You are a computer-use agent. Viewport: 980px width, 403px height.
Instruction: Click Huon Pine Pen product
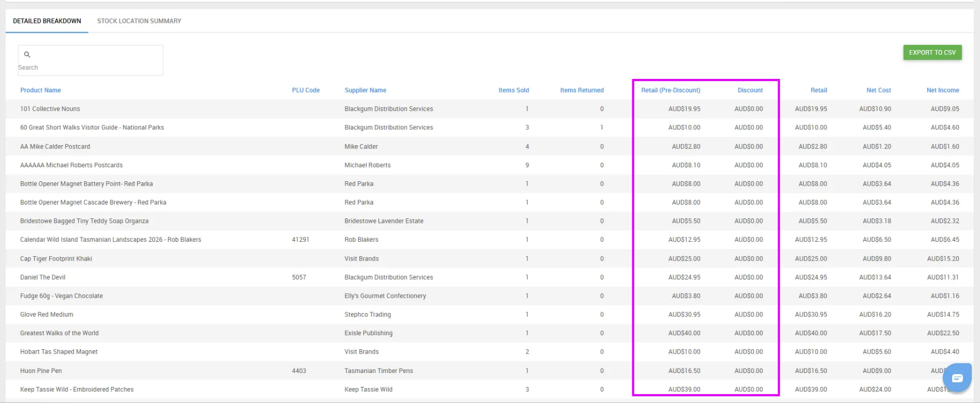pos(41,371)
